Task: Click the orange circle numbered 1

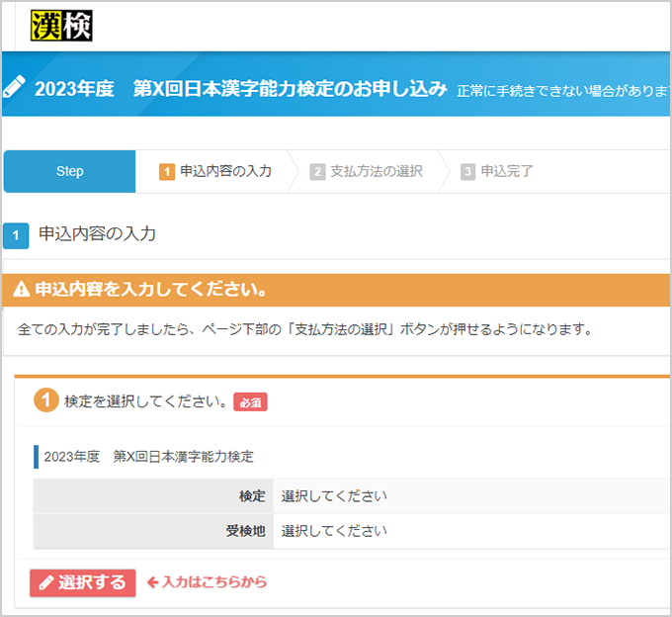Action: click(46, 400)
